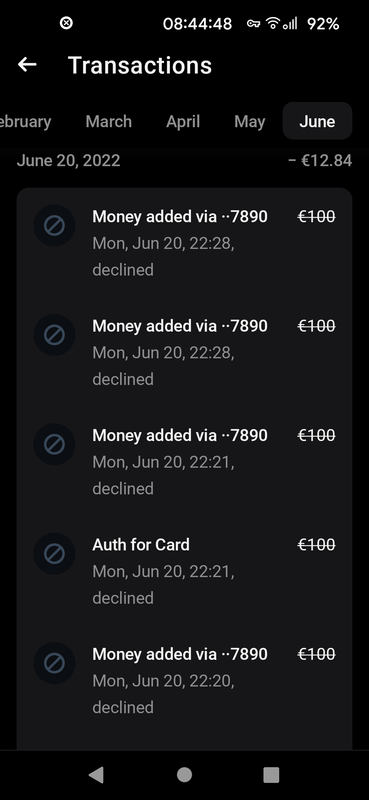This screenshot has height=800, width=369.
Task: Tap Android recent apps square button
Action: pos(271,774)
